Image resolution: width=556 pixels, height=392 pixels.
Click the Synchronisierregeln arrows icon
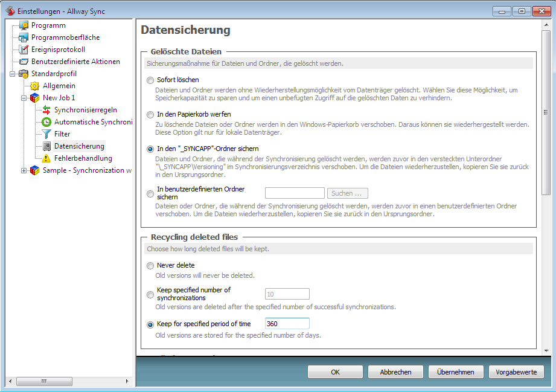46,110
